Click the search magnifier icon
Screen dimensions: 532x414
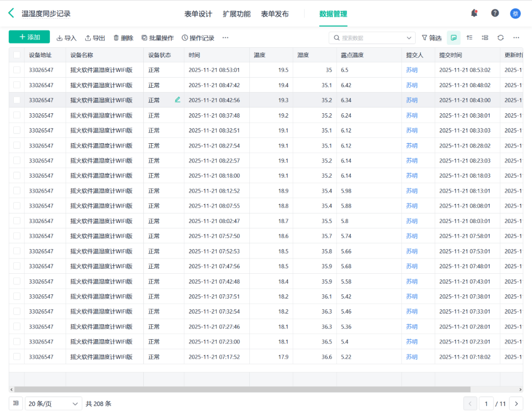click(x=336, y=38)
